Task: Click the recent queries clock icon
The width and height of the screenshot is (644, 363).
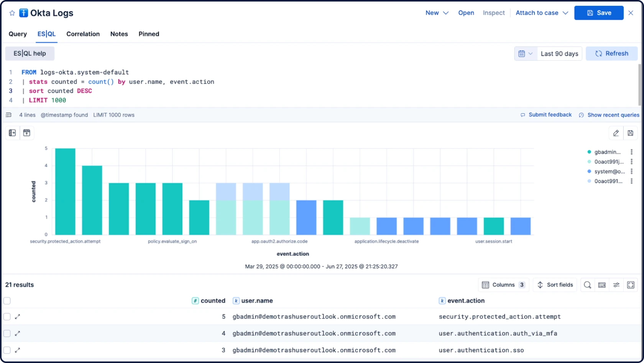Action: coord(582,115)
